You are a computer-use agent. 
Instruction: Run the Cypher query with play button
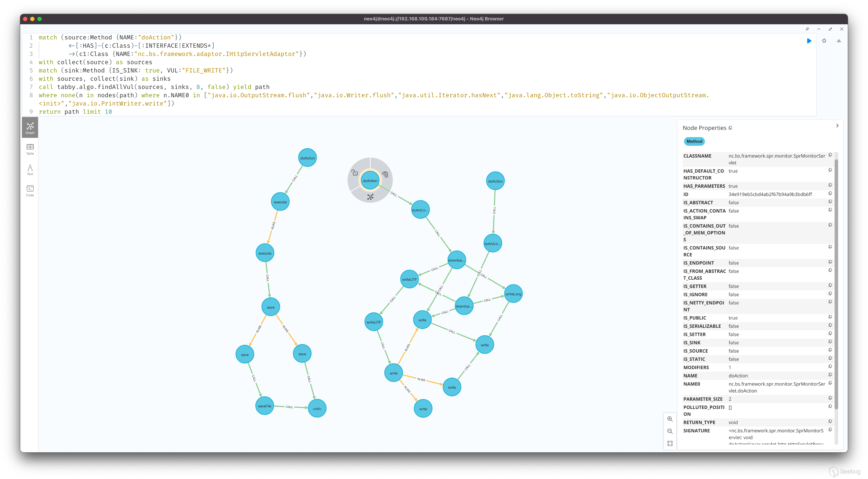[x=809, y=41]
